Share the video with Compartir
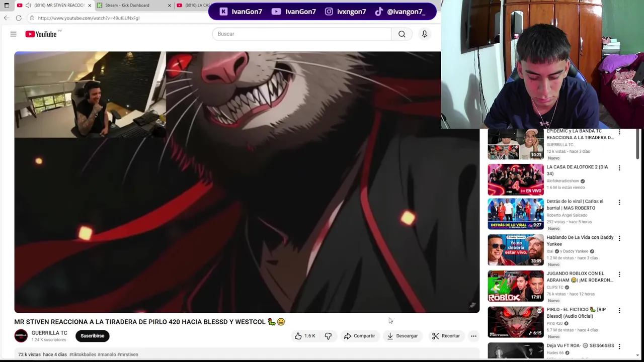 tap(359, 336)
